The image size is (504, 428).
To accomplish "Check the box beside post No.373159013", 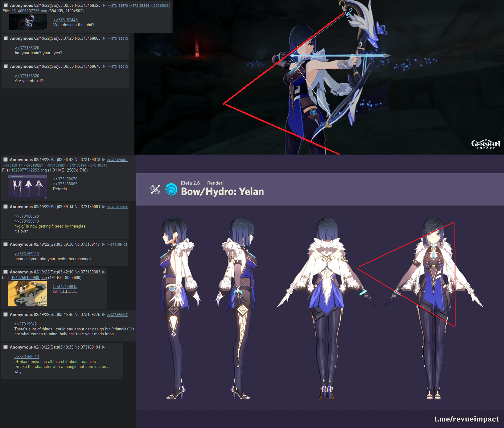I will [6, 159].
